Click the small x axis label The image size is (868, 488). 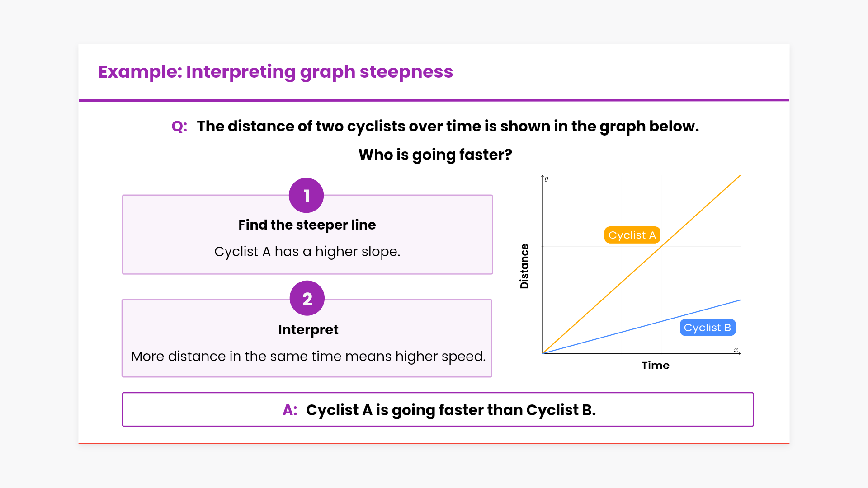click(x=736, y=350)
